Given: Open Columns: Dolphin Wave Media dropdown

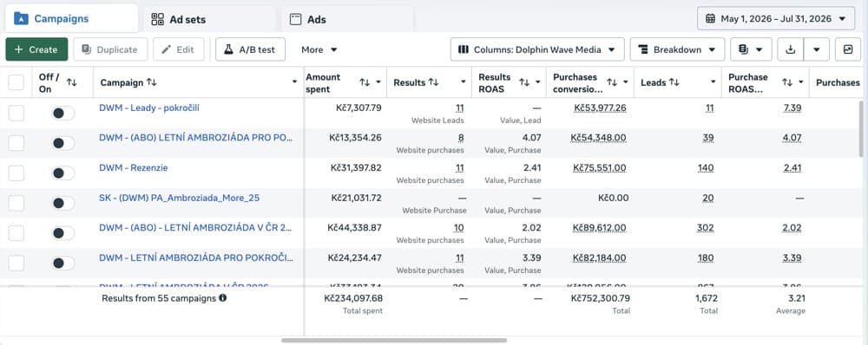Looking at the screenshot, I should [537, 49].
